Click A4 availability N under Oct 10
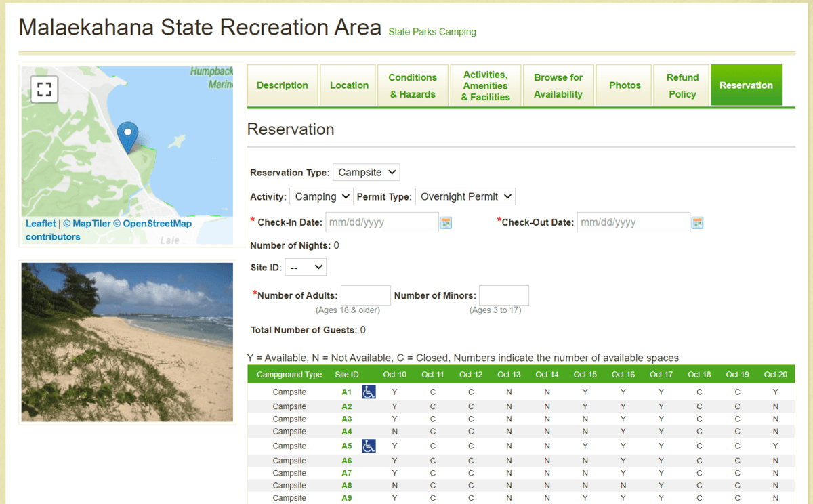The width and height of the screenshot is (813, 504). pyautogui.click(x=395, y=431)
